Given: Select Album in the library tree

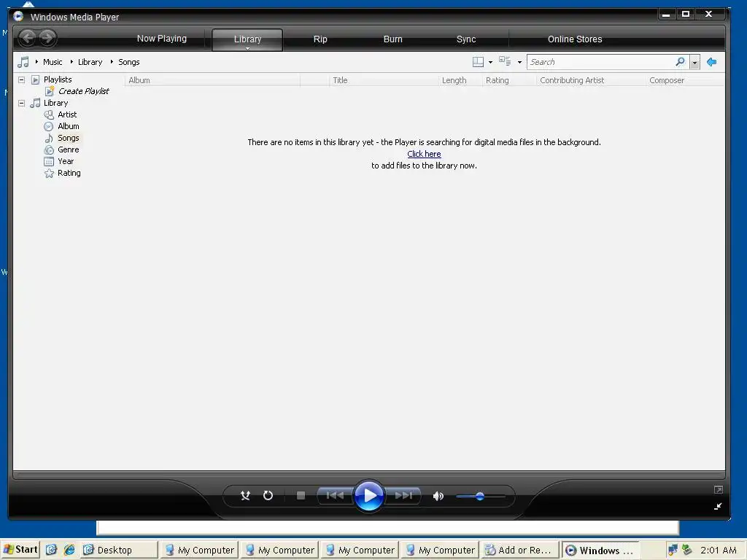Looking at the screenshot, I should (x=68, y=126).
